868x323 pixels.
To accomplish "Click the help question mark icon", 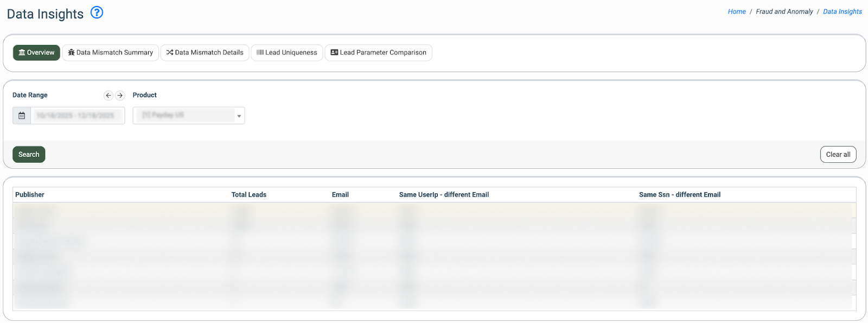I will (x=97, y=12).
